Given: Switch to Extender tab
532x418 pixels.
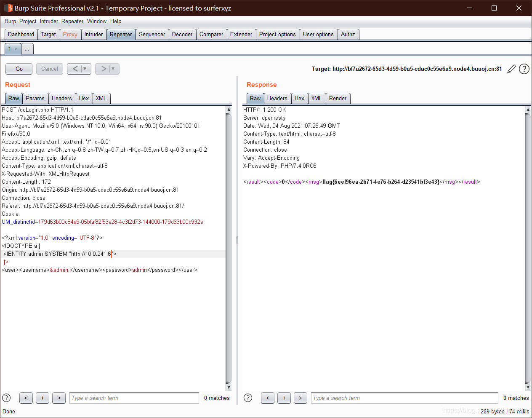Looking at the screenshot, I should (x=241, y=35).
